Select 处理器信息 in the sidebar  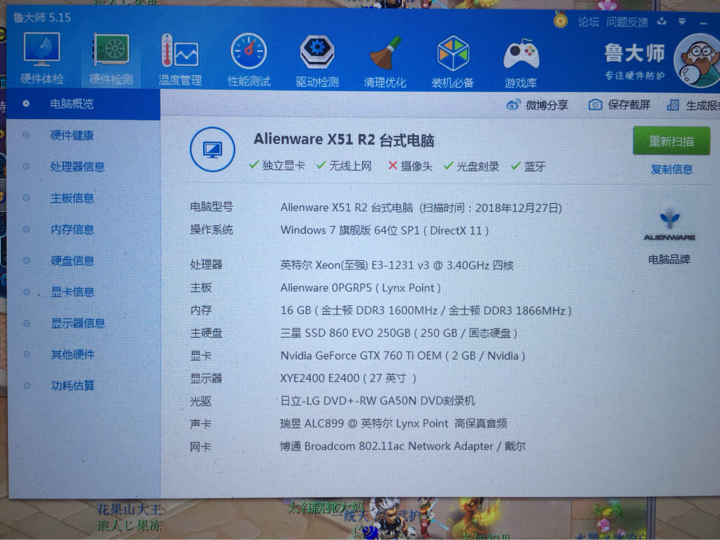click(x=77, y=167)
